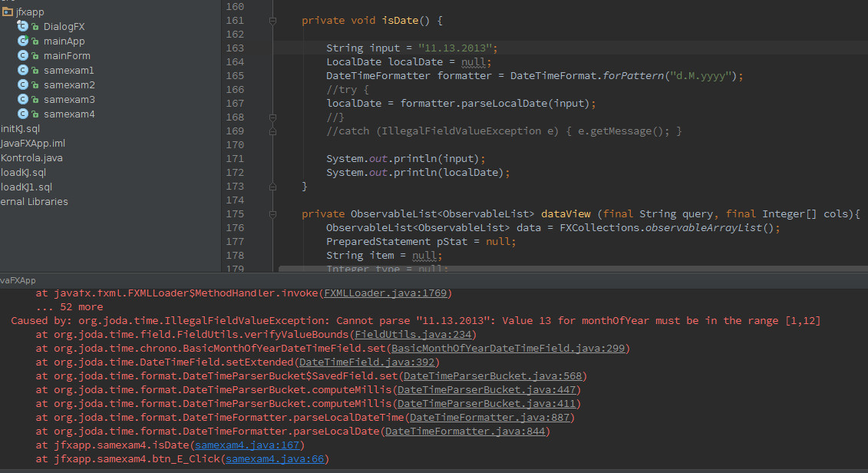Click the class icon beside DialogFX
This screenshot has height=473, width=868.
[23, 26]
